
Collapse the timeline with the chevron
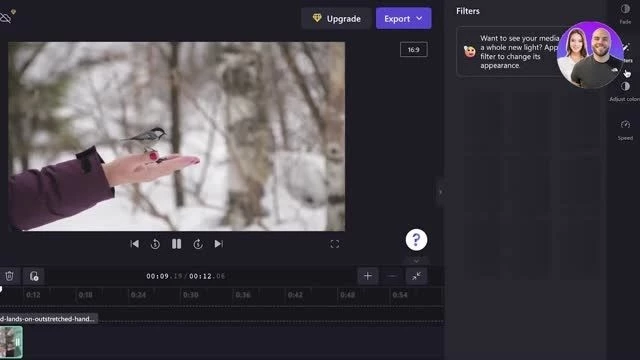[416, 260]
